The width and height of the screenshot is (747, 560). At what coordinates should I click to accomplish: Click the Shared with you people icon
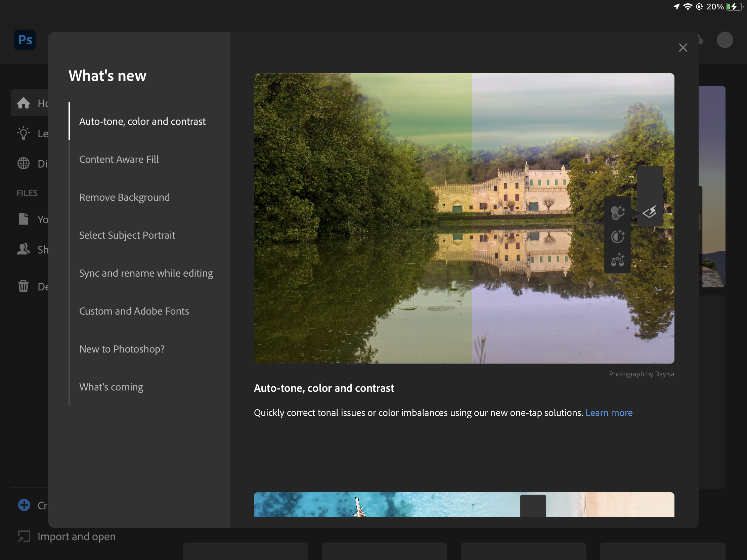[x=23, y=249]
